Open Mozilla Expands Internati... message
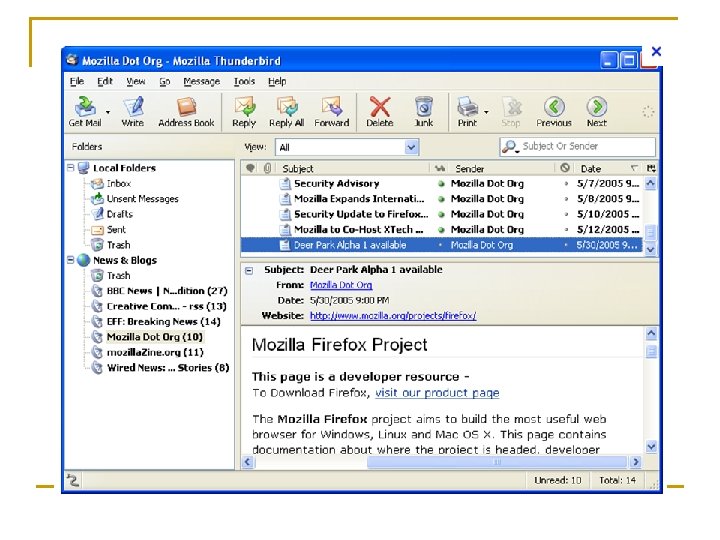Image resolution: width=720 pixels, height=540 pixels. [x=359, y=199]
